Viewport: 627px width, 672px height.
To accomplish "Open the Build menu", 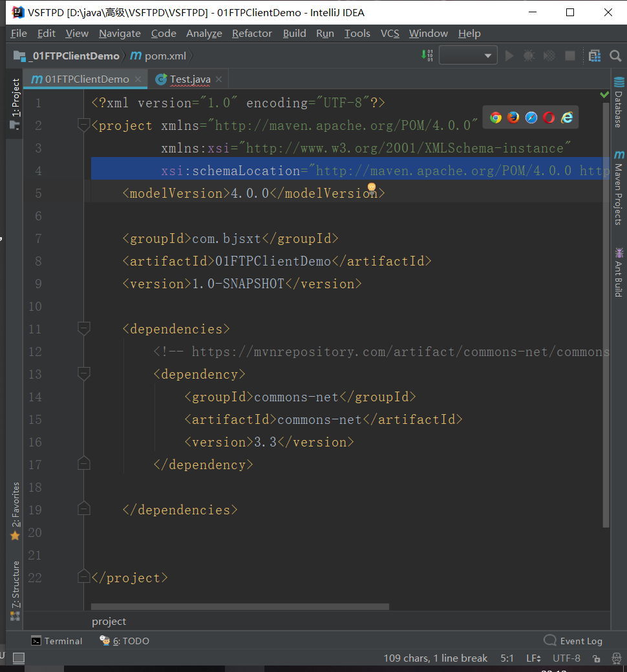I will pos(294,34).
